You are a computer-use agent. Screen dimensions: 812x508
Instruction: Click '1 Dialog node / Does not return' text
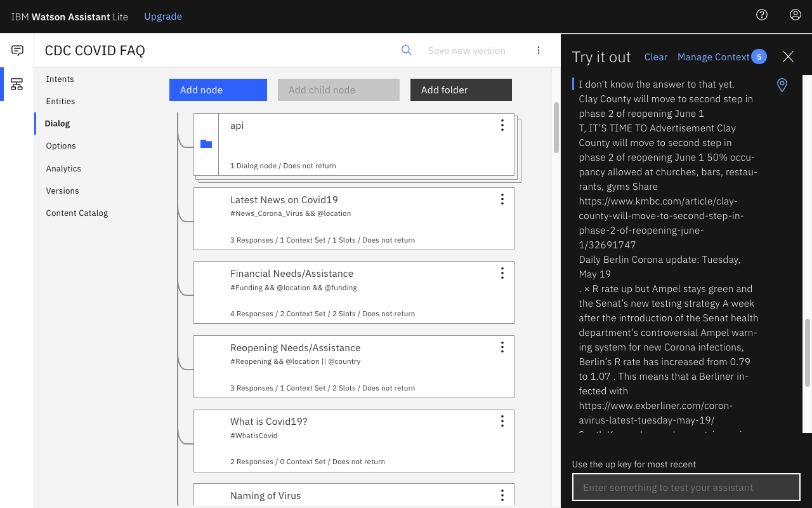click(x=283, y=166)
